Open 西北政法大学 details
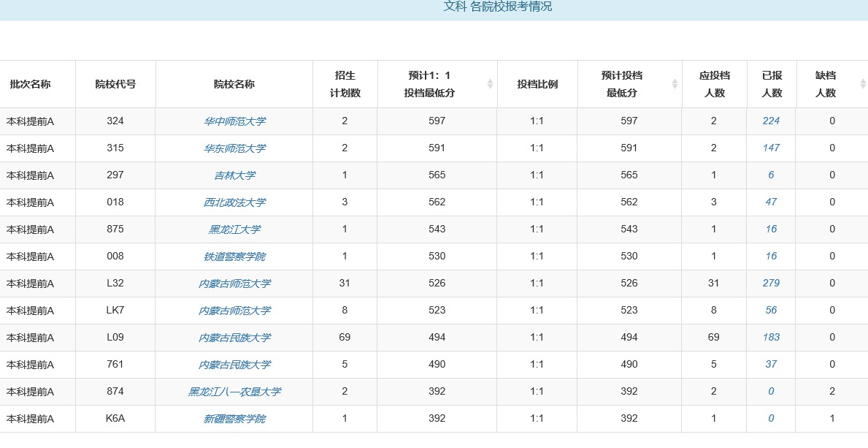 point(234,202)
